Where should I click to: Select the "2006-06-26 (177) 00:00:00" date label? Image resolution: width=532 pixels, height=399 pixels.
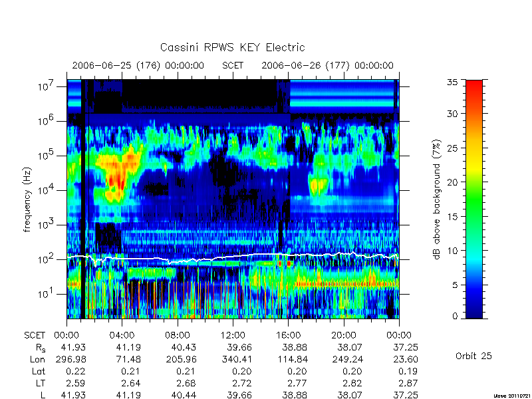coord(327,65)
